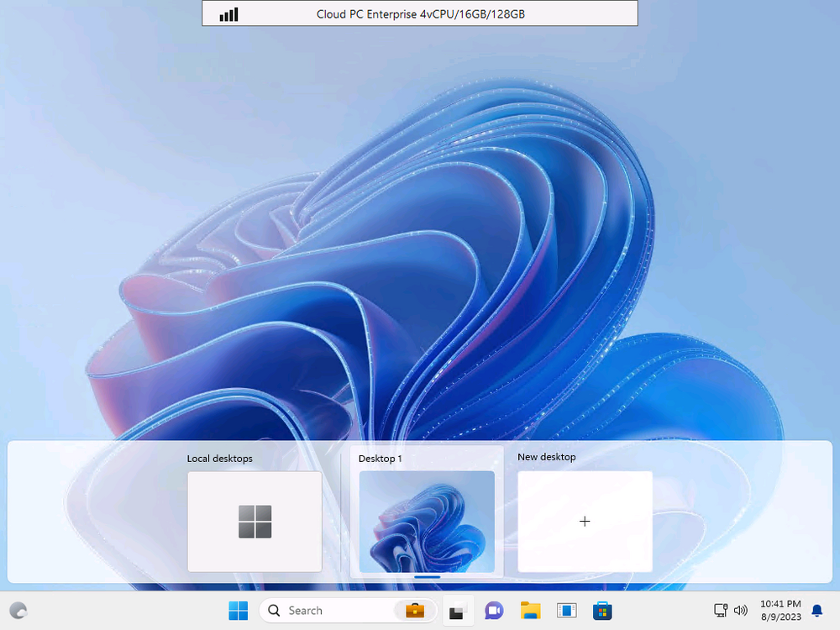This screenshot has width=840, height=630.
Task: Click the New desktop label
Action: 547,457
